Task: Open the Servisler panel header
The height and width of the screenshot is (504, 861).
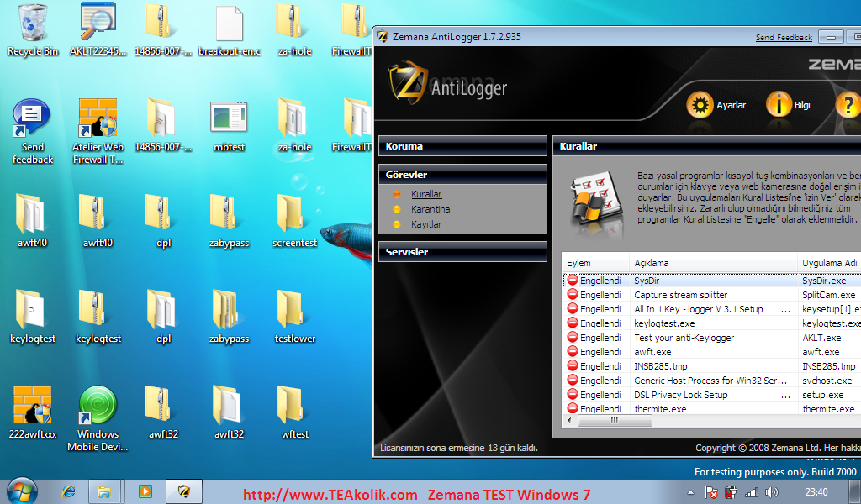Action: pyautogui.click(x=462, y=252)
